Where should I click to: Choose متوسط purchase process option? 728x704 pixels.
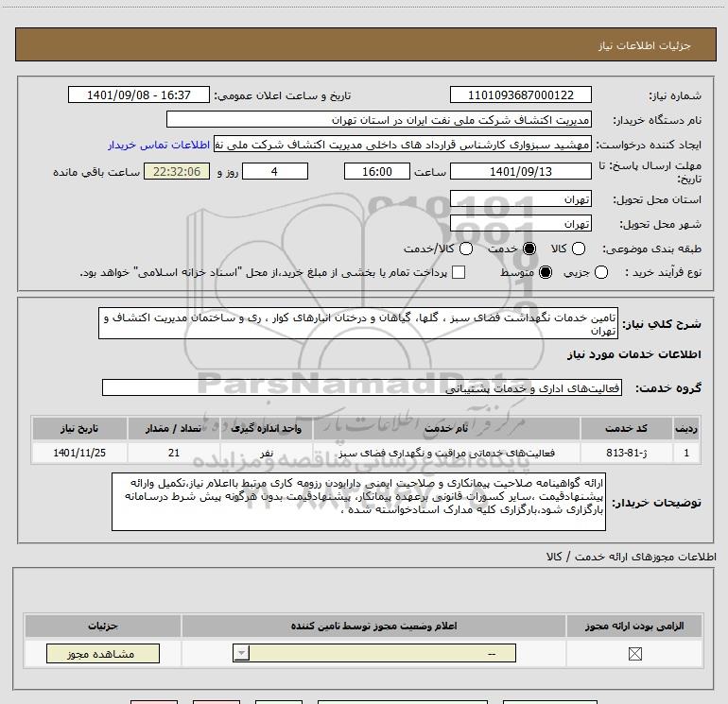tap(546, 272)
